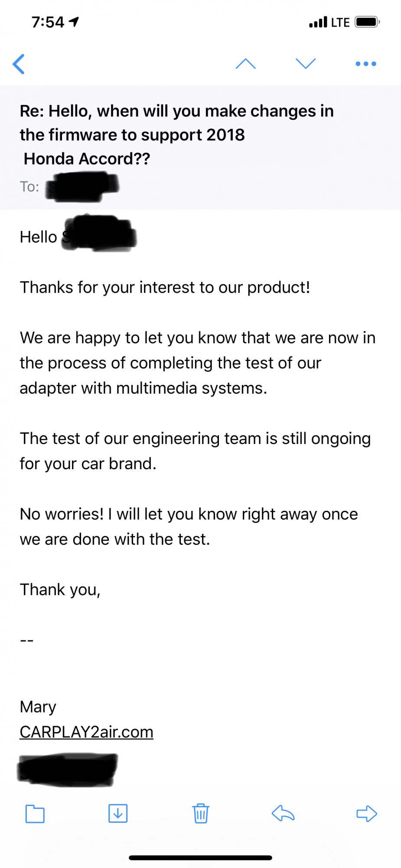Reply using the curved arrow icon
The image size is (401, 868).
pyautogui.click(x=283, y=813)
